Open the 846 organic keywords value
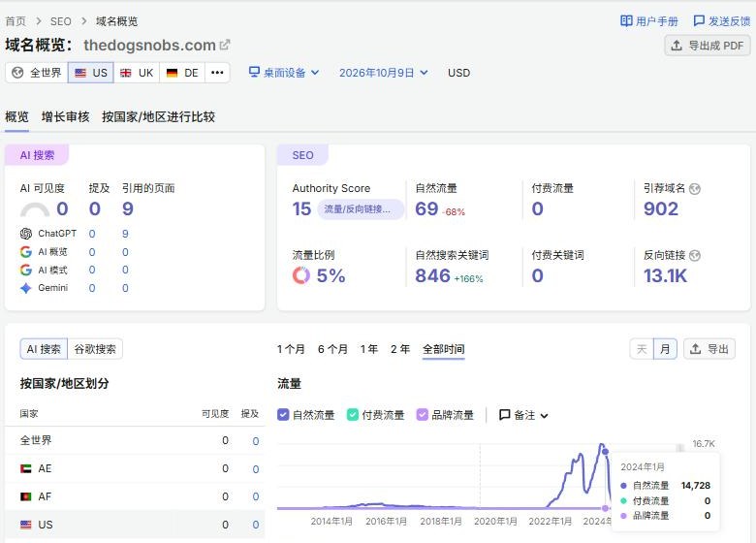This screenshot has width=756, height=543. click(432, 275)
